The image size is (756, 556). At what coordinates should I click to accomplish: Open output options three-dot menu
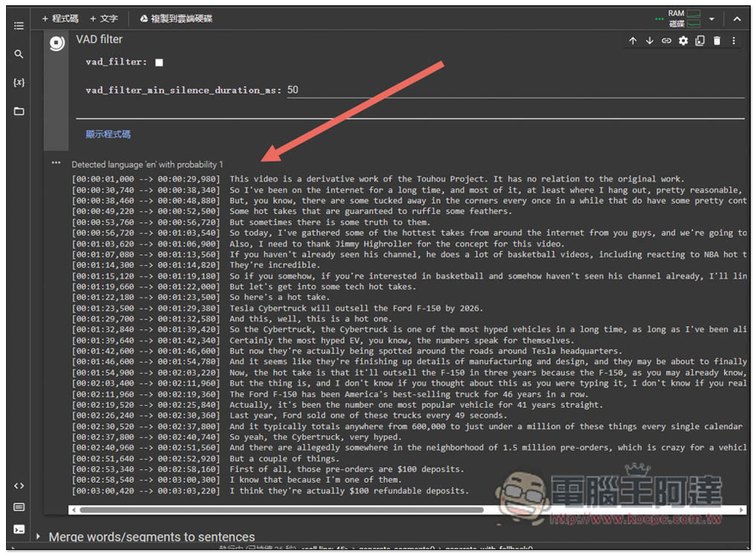pos(56,163)
